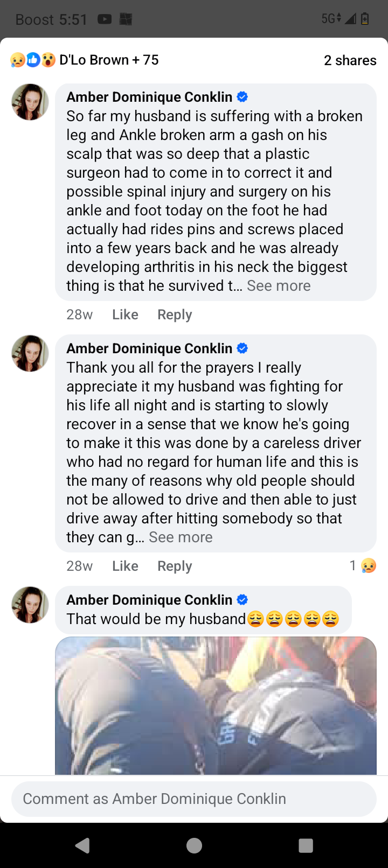388x868 pixels.
Task: Expand "See more" on broken leg comment
Action: click(279, 286)
